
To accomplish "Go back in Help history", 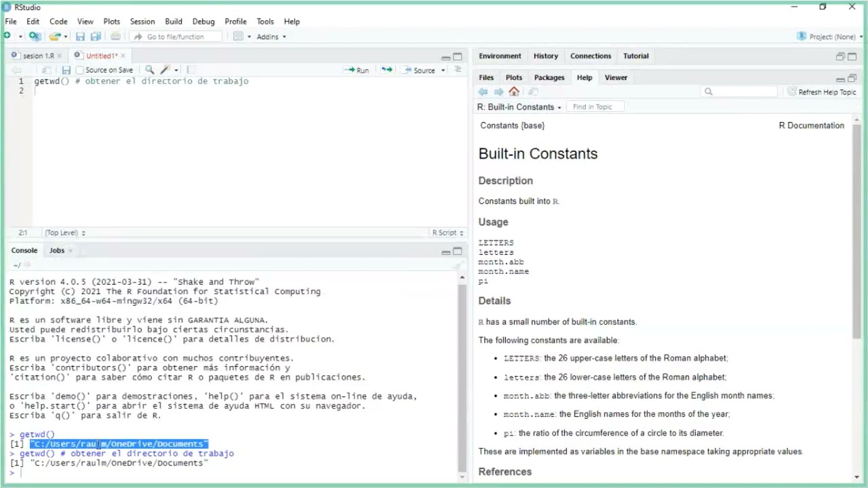I will pyautogui.click(x=484, y=91).
